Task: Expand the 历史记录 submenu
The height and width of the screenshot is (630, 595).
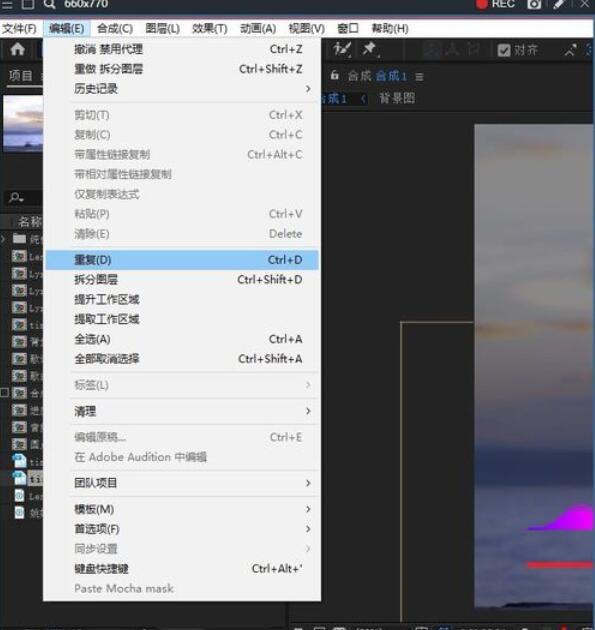Action: [x=182, y=89]
